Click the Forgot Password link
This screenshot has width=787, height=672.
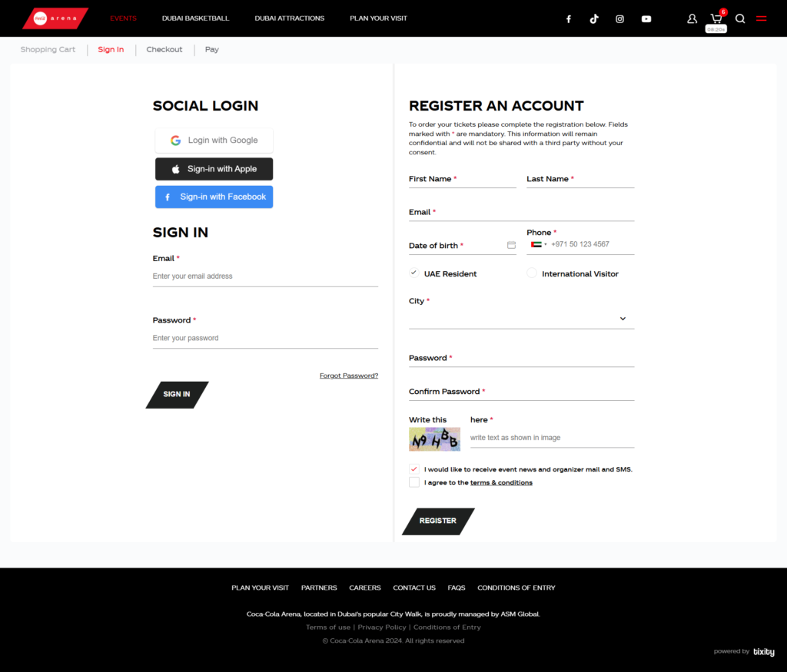click(348, 376)
